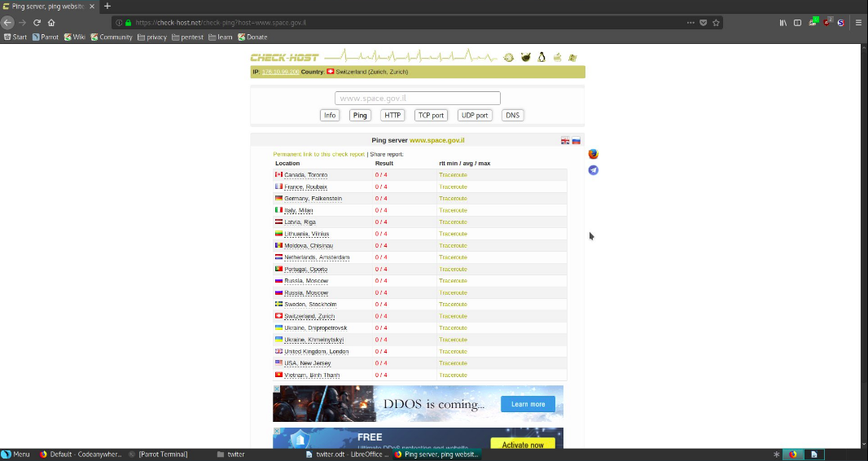Open the blue S extension icon
This screenshot has height=461, width=868.
coord(841,23)
